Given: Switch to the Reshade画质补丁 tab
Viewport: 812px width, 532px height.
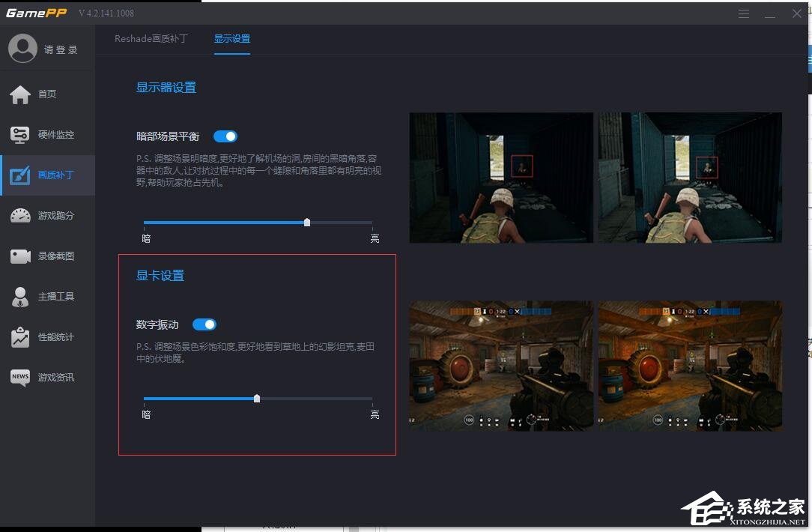Looking at the screenshot, I should point(150,37).
